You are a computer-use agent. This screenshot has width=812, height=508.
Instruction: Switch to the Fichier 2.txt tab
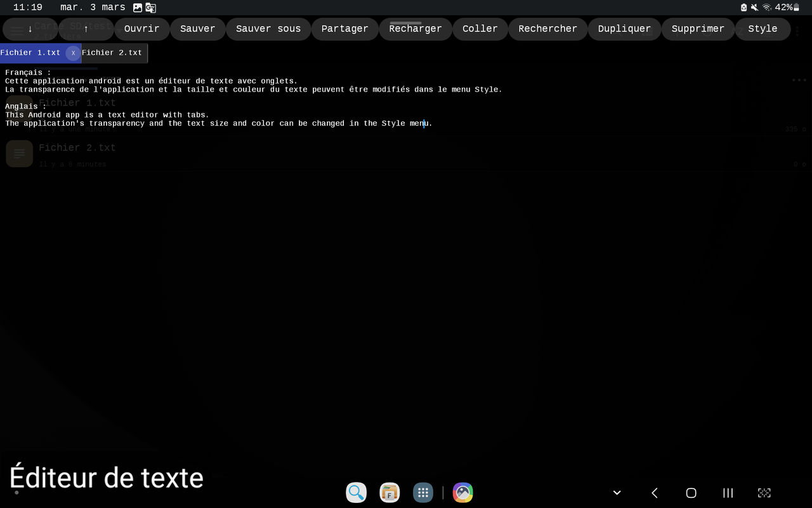tap(112, 53)
